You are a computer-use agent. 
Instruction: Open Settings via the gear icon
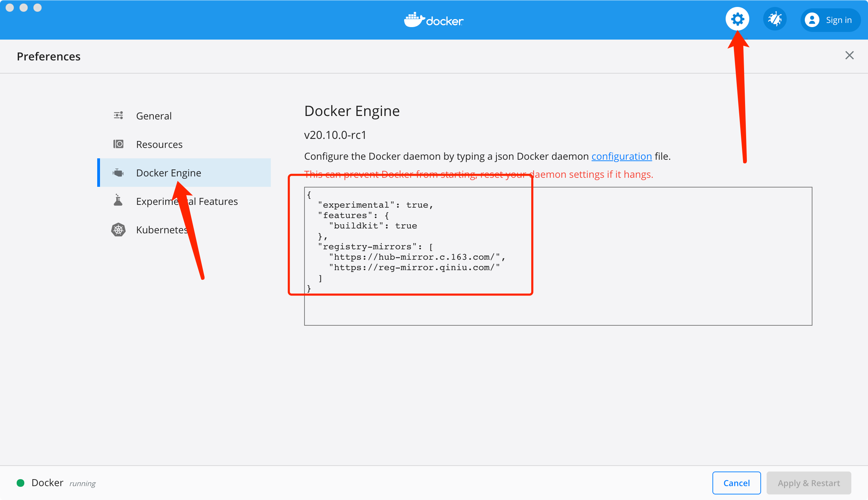(x=737, y=19)
